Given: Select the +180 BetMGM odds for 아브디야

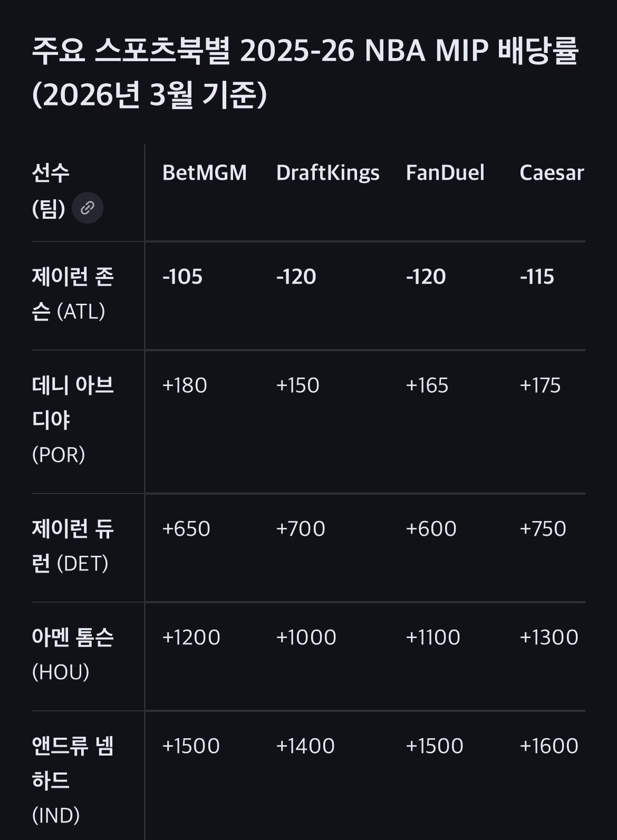Looking at the screenshot, I should click(x=185, y=385).
